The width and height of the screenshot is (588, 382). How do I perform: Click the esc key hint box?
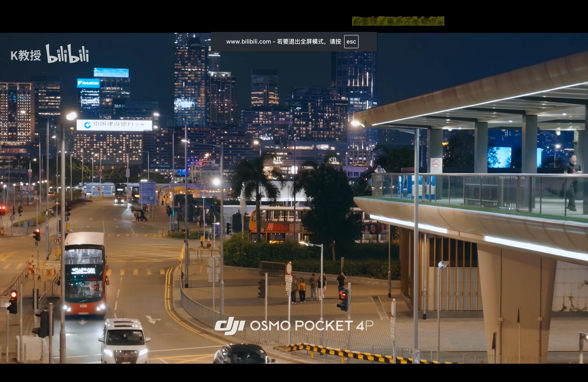(x=351, y=41)
